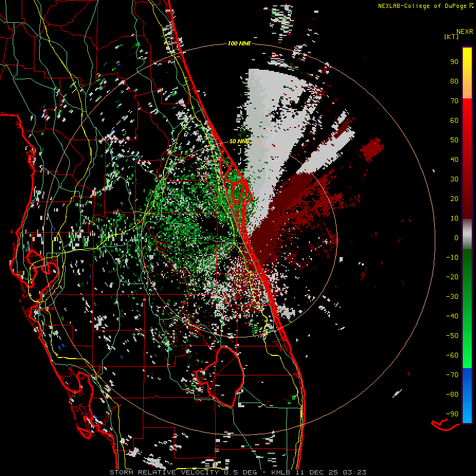The height and width of the screenshot is (476, 476).
Task: Click the KMLB radar site identifier
Action: pyautogui.click(x=280, y=472)
